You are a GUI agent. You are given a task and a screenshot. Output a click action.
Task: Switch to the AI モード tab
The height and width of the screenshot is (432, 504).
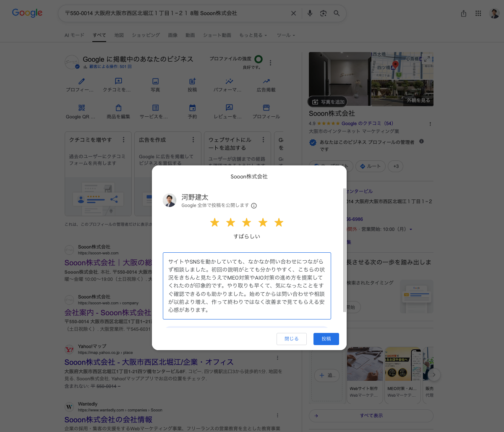74,35
